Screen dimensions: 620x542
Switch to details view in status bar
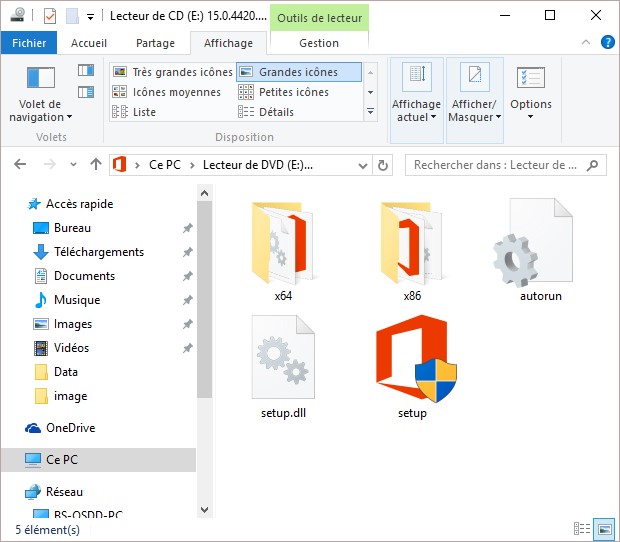pyautogui.click(x=582, y=528)
